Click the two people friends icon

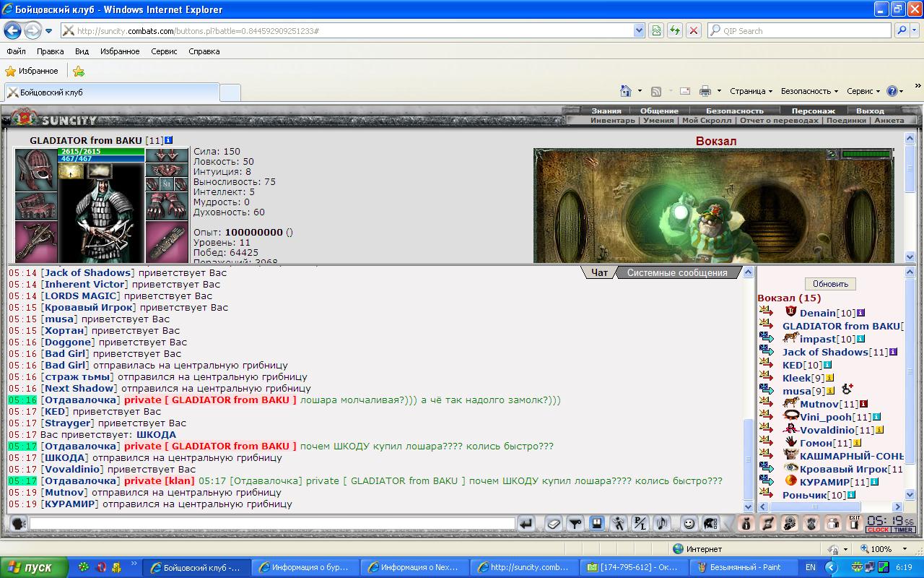(834, 523)
